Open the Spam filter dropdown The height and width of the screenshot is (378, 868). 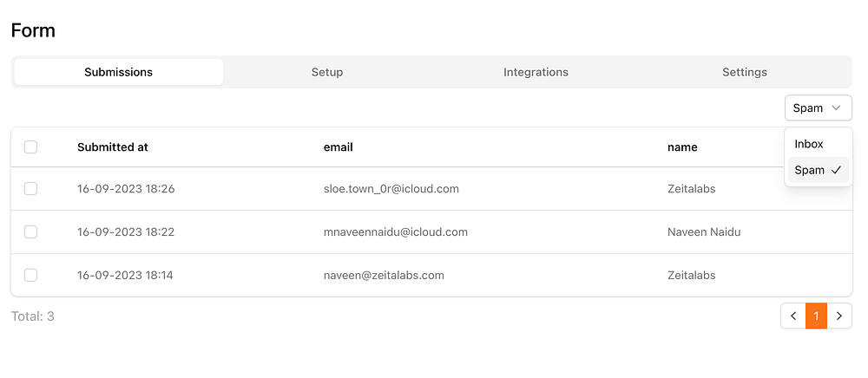click(818, 108)
